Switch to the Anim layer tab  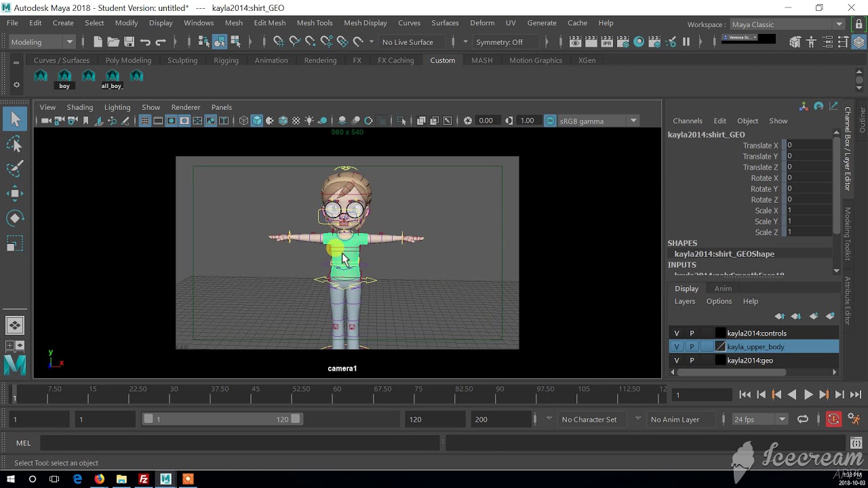tap(723, 289)
